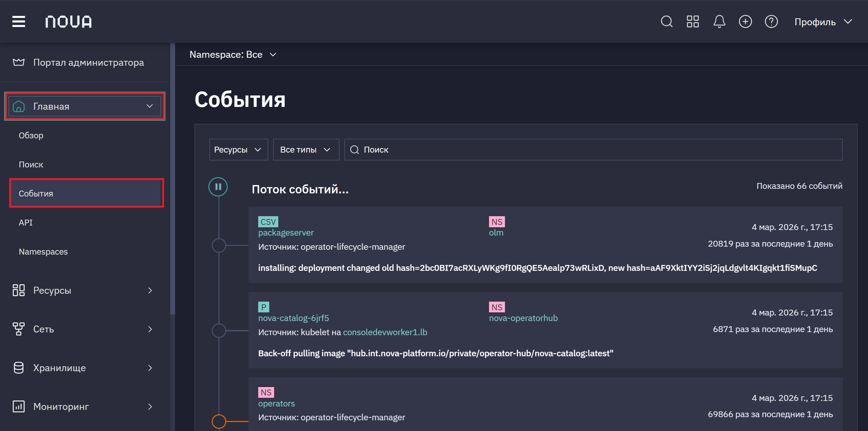
Task: Click 'Поток событий...' heading
Action: click(x=300, y=190)
